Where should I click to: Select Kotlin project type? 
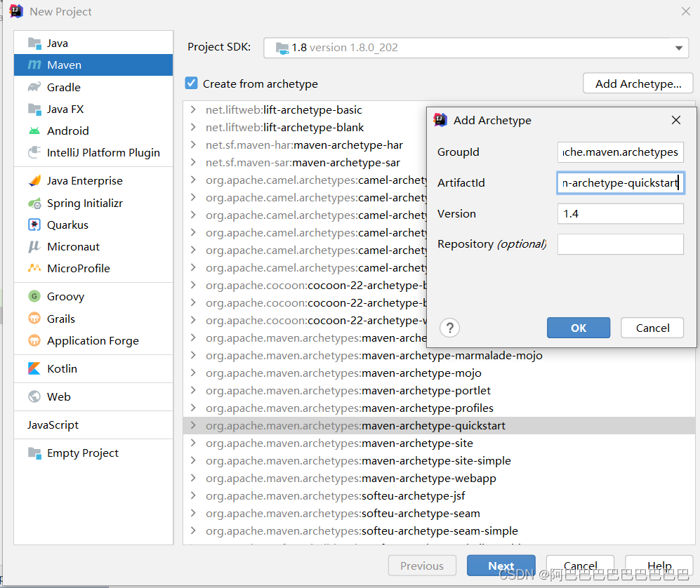tap(93, 368)
